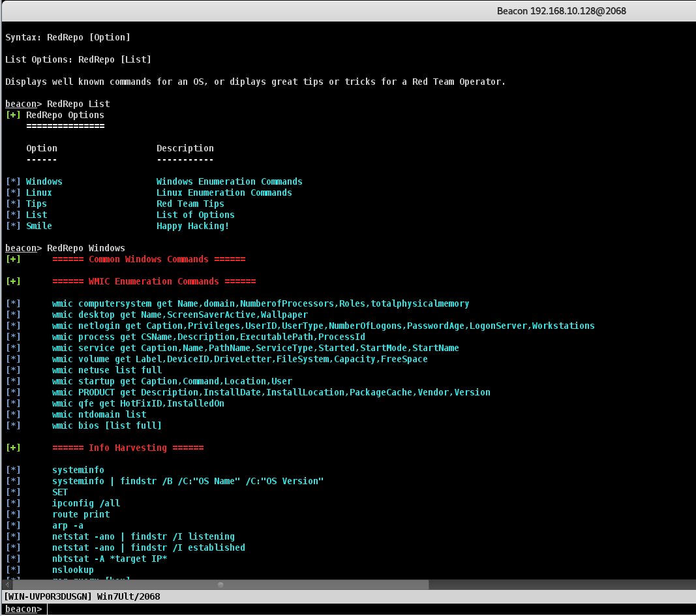Click the 'wmic desktop get' command
This screenshot has height=616, width=696.
pos(180,315)
